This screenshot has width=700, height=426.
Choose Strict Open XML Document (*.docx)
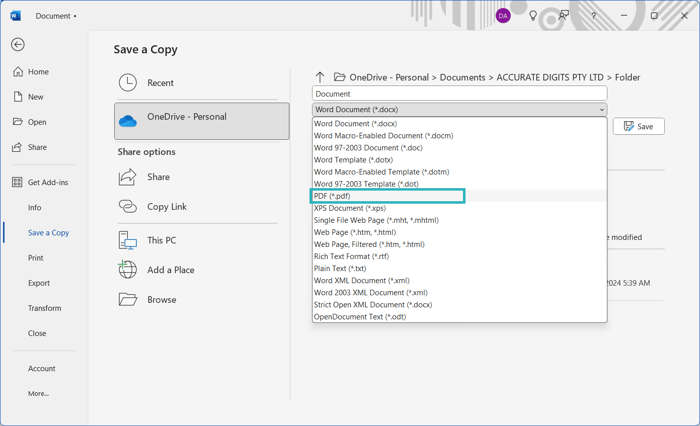pyautogui.click(x=459, y=305)
